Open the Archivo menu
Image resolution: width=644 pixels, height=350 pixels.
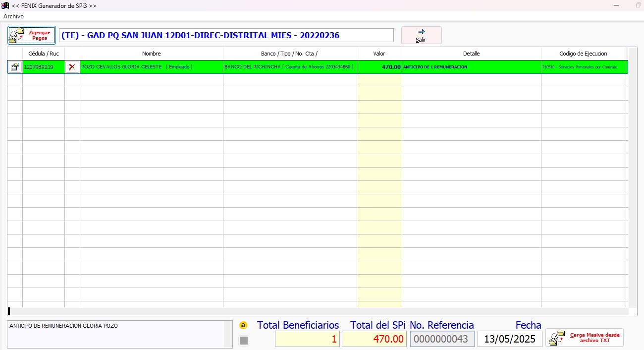pos(13,16)
